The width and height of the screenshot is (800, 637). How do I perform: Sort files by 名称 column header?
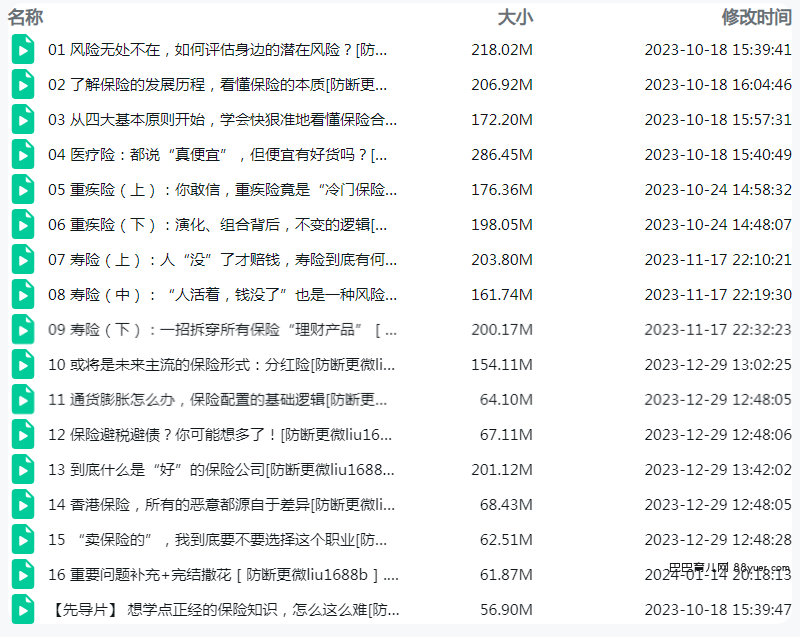[25, 17]
